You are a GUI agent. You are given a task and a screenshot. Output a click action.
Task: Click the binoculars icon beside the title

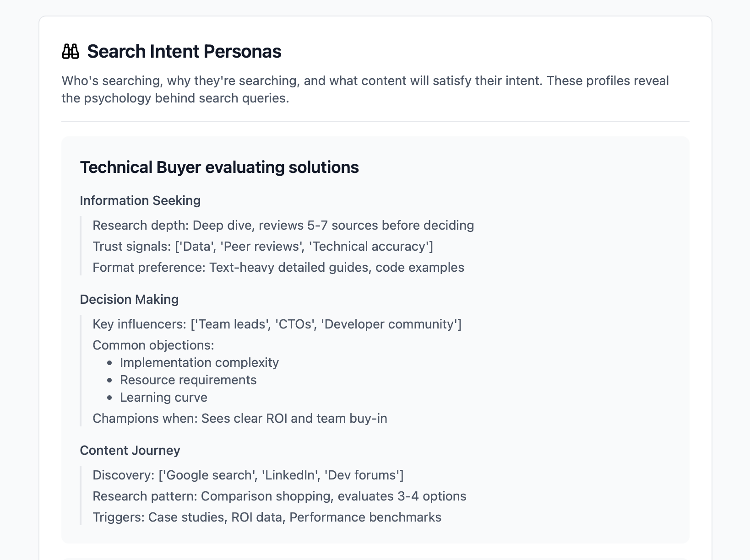click(x=71, y=51)
